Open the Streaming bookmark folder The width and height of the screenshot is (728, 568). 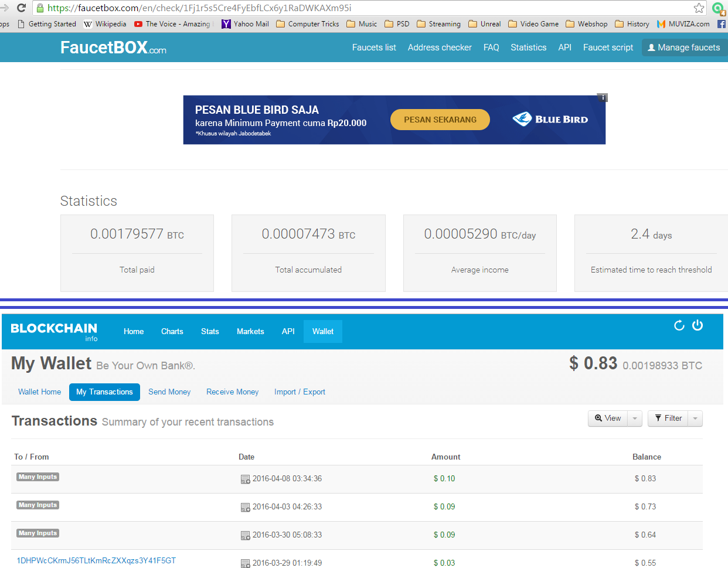pyautogui.click(x=438, y=24)
